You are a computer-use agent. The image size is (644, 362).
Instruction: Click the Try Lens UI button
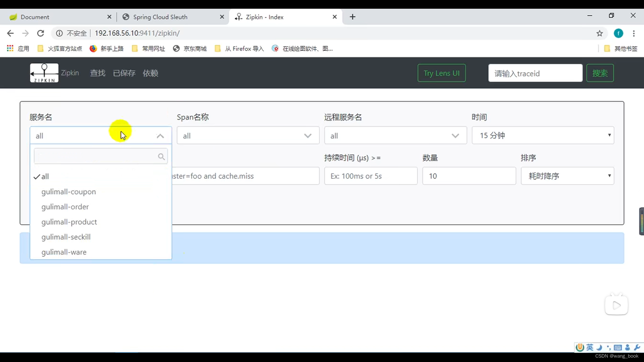441,73
